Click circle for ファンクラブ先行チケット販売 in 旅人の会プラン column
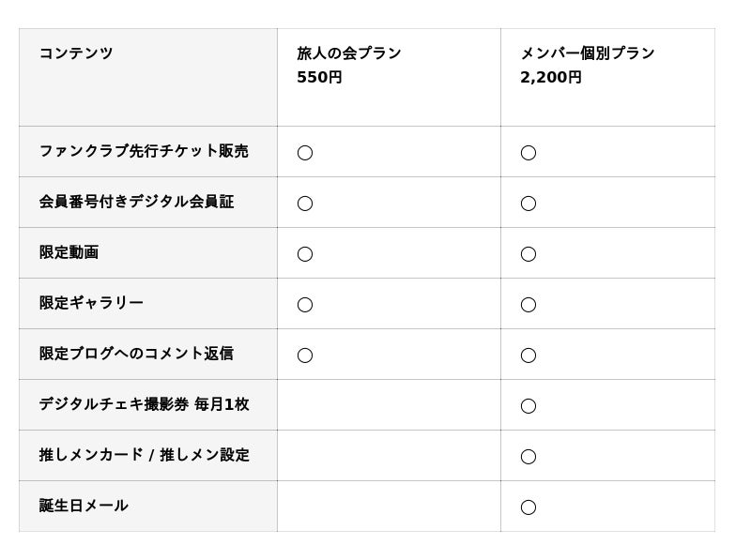The width and height of the screenshot is (751, 560). click(305, 152)
